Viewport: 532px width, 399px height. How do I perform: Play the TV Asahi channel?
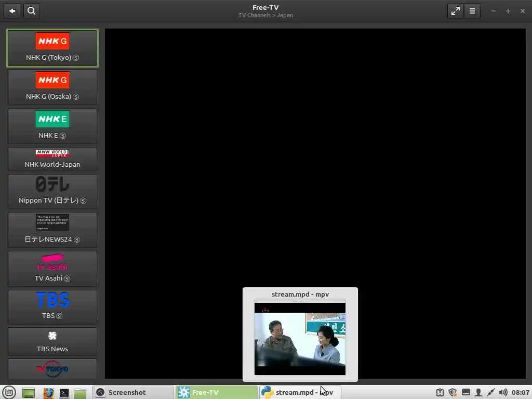pyautogui.click(x=52, y=269)
